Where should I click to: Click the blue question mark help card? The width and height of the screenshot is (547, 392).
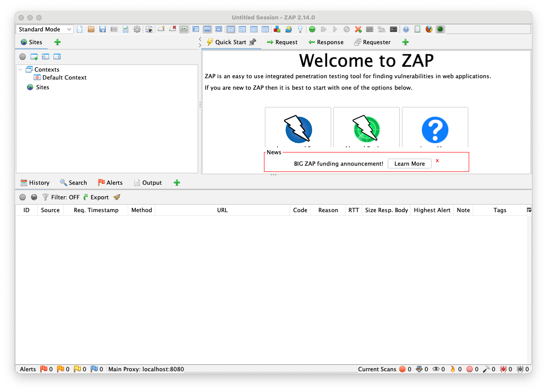pyautogui.click(x=435, y=127)
